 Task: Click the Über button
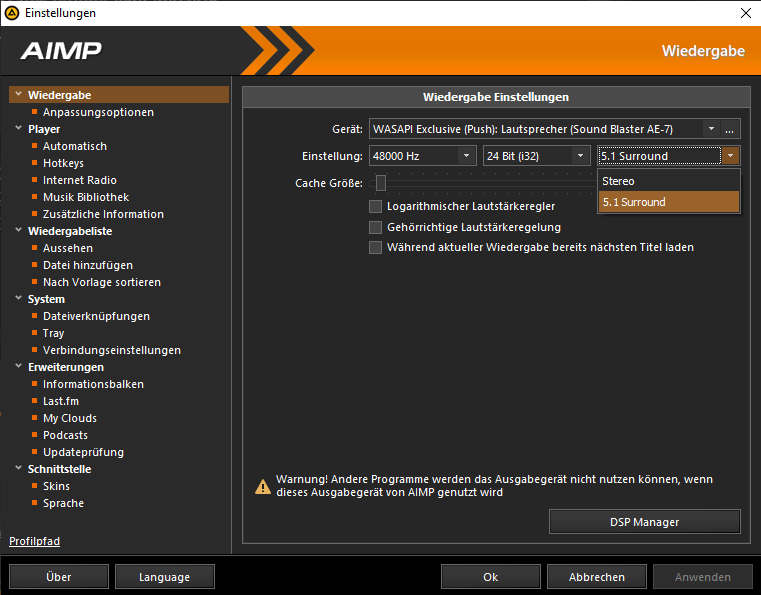59,577
